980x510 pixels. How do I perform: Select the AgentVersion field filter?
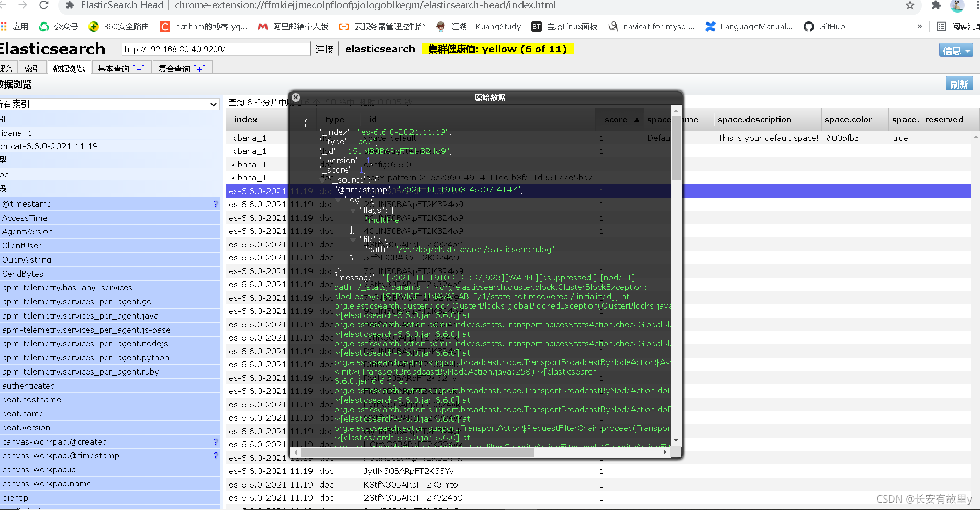(x=109, y=232)
